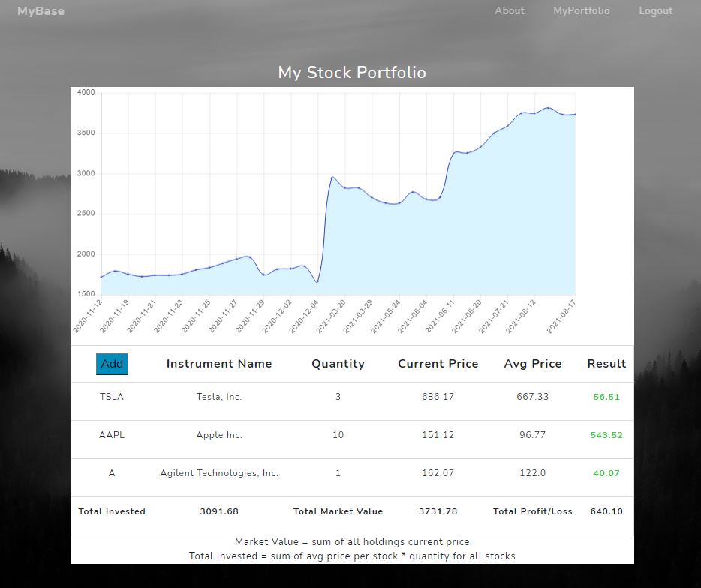Click Tesla's current price 686.17
The image size is (701, 588).
[438, 397]
